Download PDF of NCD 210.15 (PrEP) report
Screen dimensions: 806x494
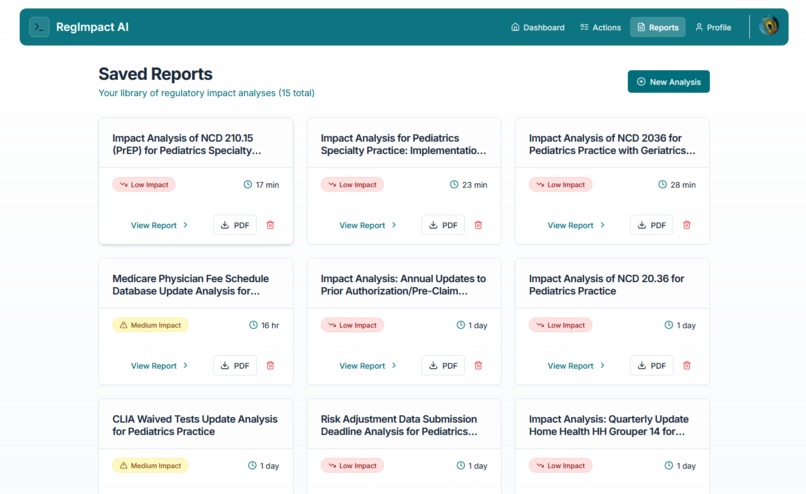point(235,225)
